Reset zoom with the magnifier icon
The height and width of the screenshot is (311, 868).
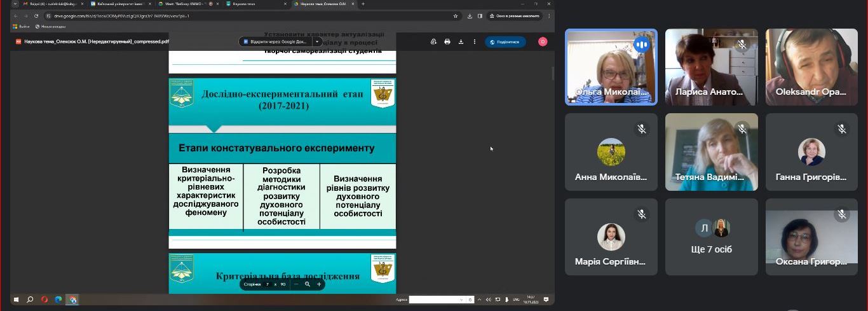pyautogui.click(x=308, y=284)
